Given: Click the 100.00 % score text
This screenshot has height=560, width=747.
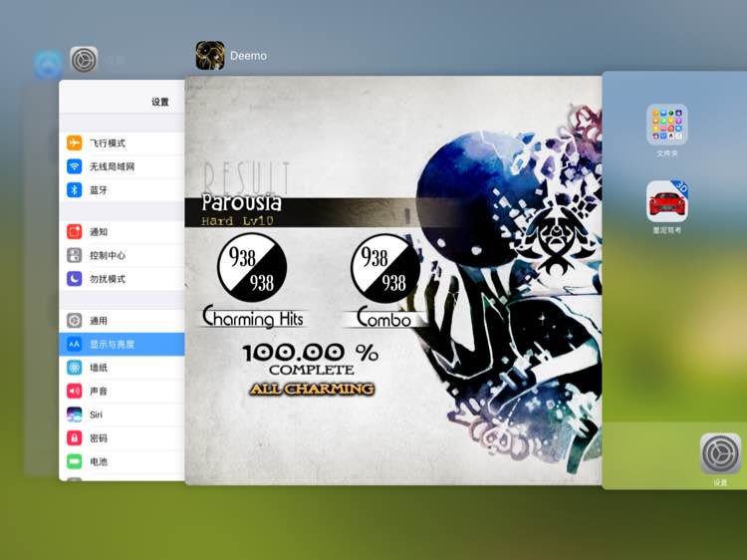Looking at the screenshot, I should click(x=311, y=353).
